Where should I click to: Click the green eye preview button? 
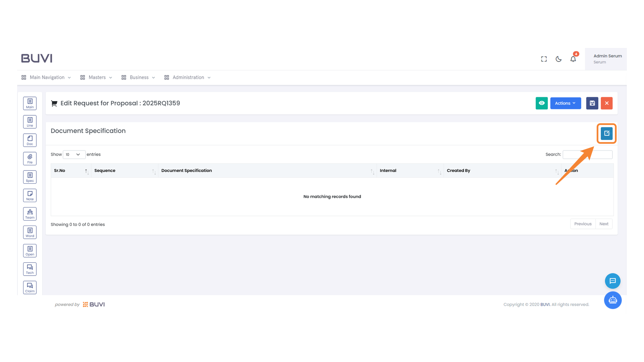pos(541,103)
